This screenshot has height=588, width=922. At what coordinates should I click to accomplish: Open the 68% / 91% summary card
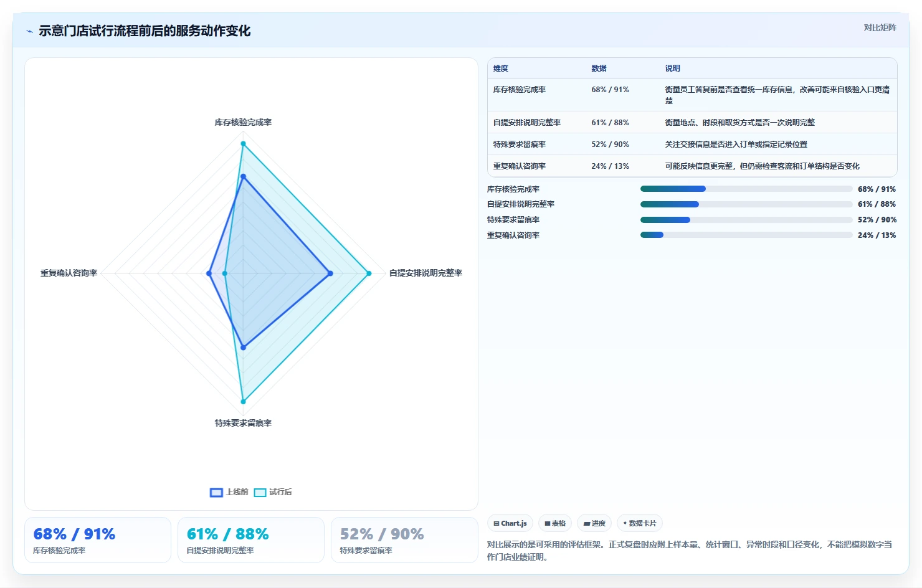pyautogui.click(x=98, y=540)
